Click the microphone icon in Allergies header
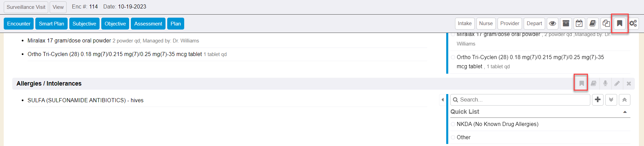The height and width of the screenshot is (146, 644). coord(605,84)
